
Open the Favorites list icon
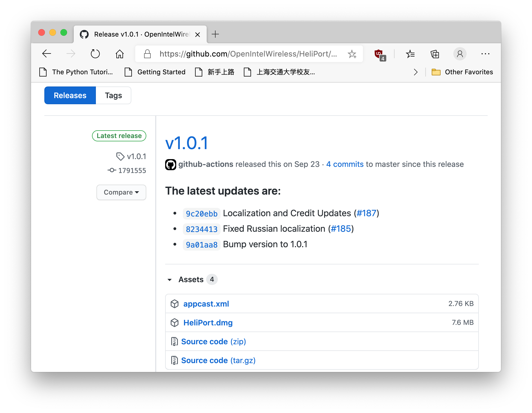tap(410, 54)
